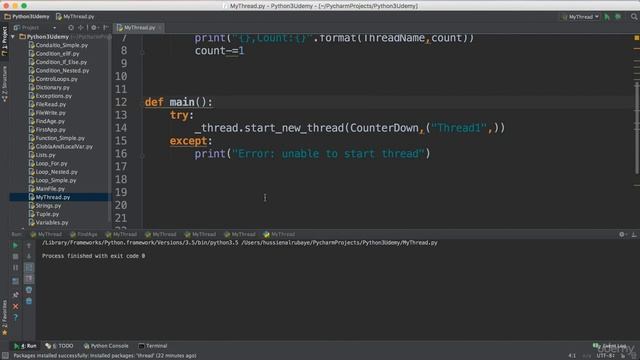Click the Up the stack trace arrow
The image size is (640, 360).
tap(29, 245)
